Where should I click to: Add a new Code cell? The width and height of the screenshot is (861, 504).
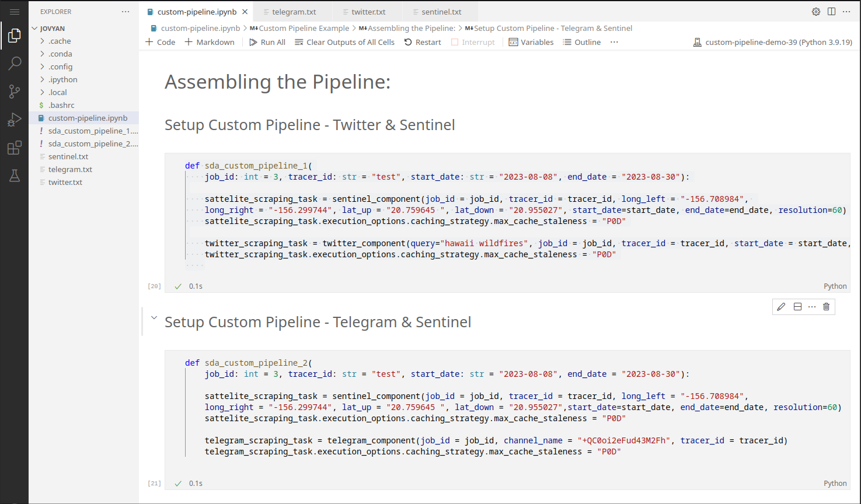click(x=161, y=42)
